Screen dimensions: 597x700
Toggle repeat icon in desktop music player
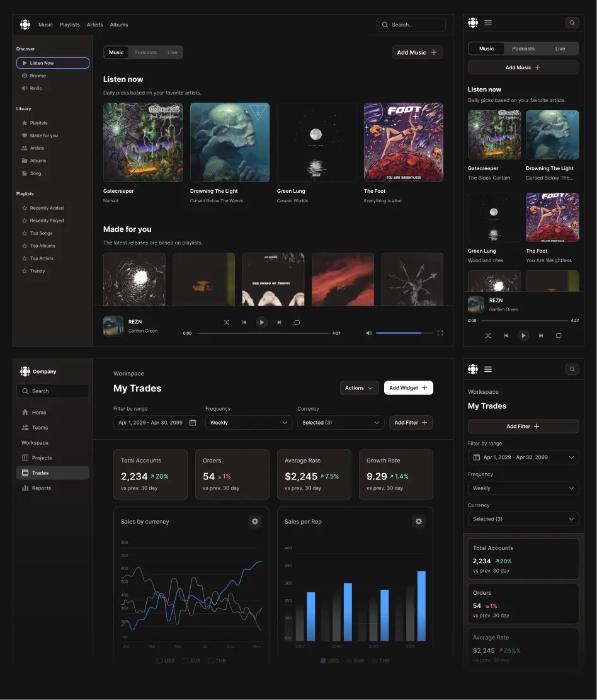click(x=297, y=323)
